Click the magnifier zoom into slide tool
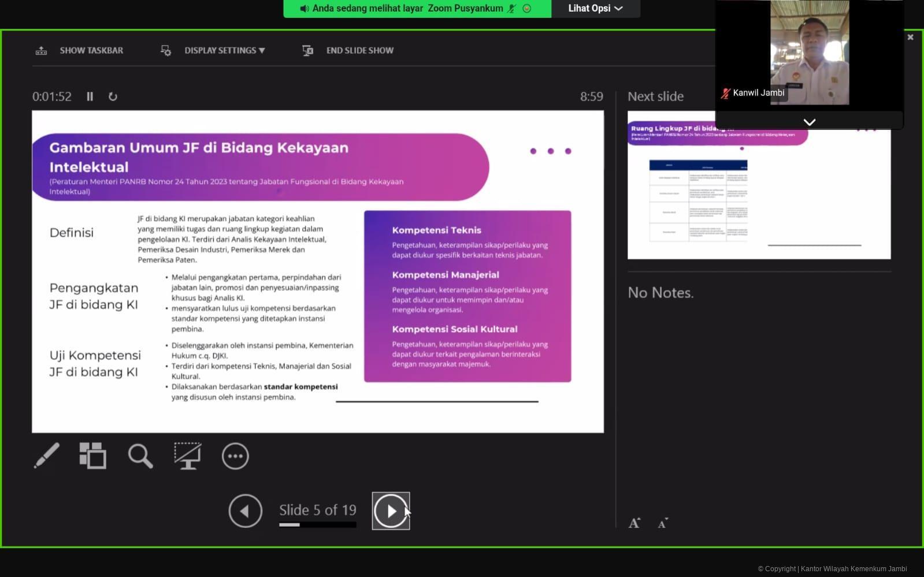 140,456
